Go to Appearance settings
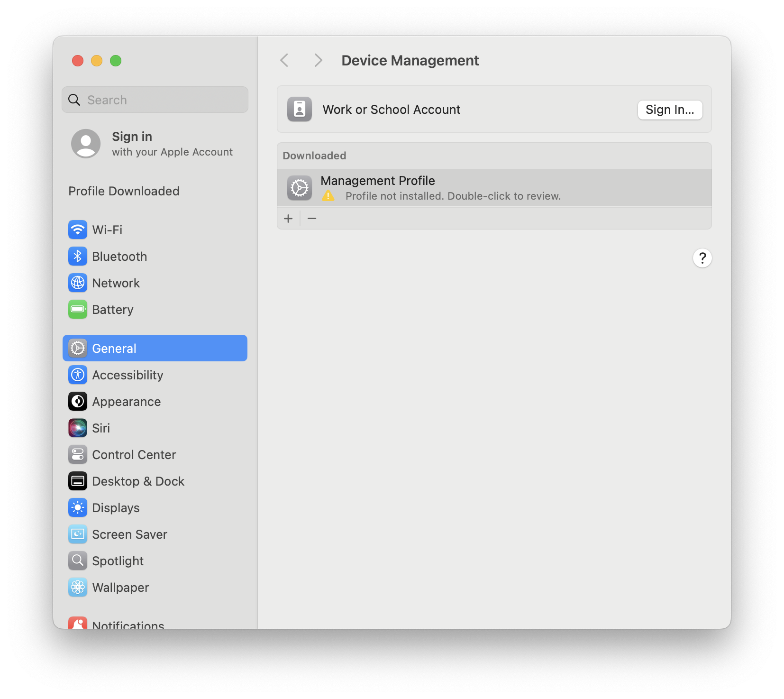The width and height of the screenshot is (784, 699). (126, 402)
